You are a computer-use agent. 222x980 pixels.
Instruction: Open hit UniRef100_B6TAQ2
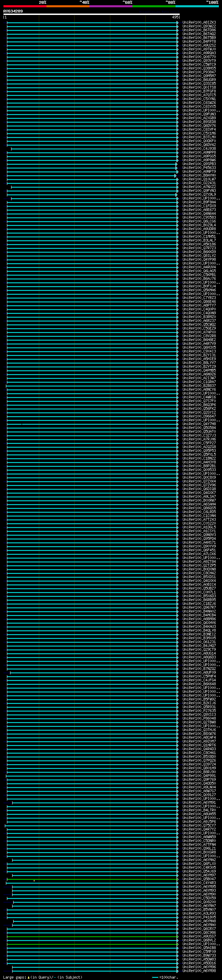[x=199, y=34]
